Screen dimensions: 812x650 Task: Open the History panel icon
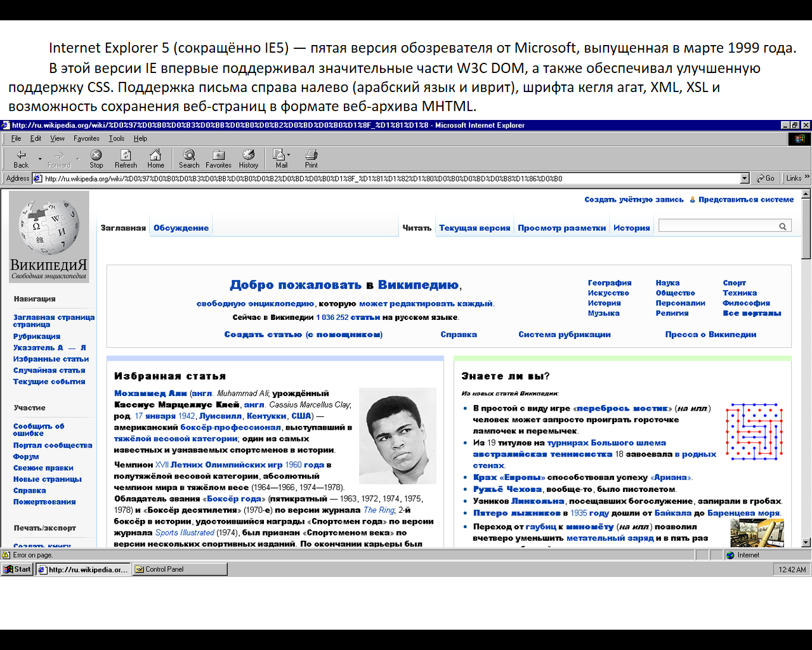(248, 154)
